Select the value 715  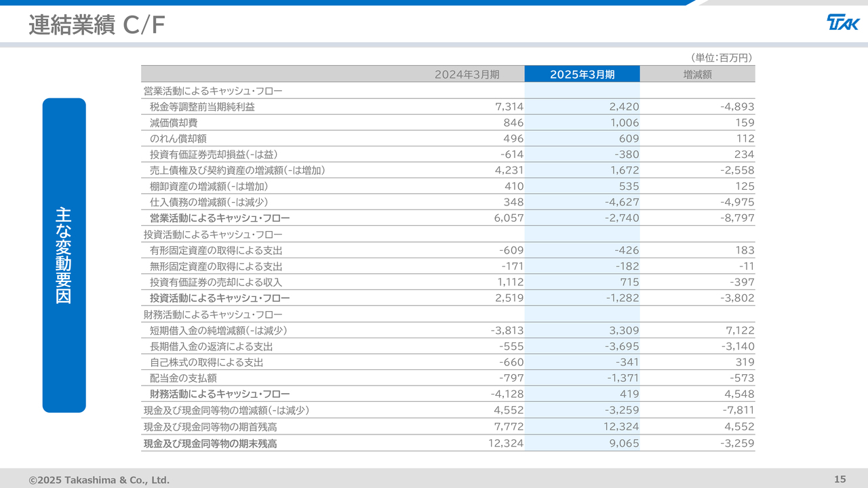click(629, 282)
